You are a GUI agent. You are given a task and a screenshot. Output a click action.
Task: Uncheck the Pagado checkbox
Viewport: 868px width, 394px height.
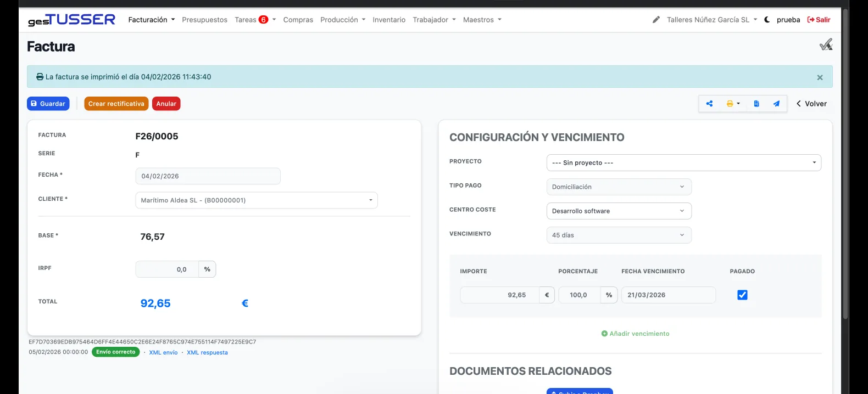point(742,295)
